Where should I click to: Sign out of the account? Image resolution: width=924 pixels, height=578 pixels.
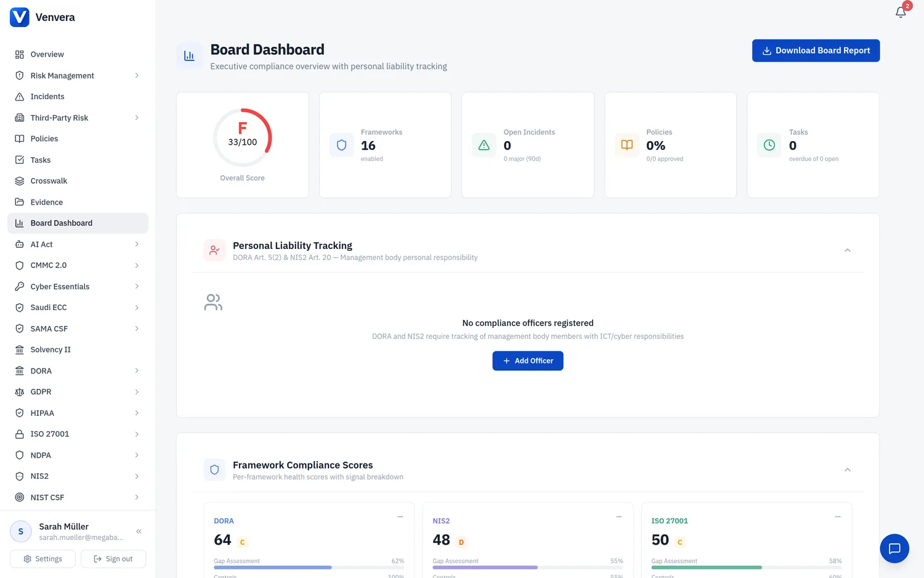point(113,559)
